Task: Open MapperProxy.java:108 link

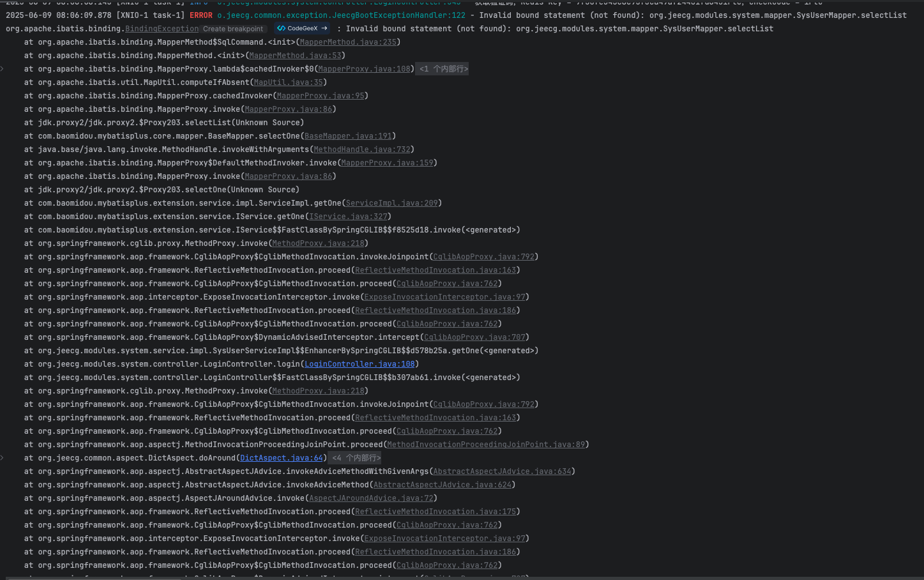Action: pyautogui.click(x=364, y=69)
